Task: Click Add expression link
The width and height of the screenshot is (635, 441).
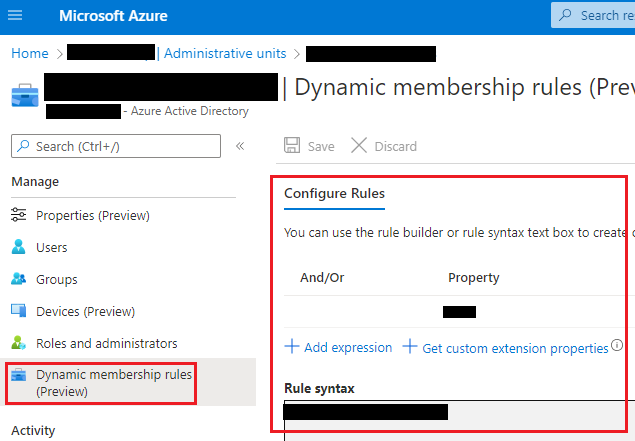Action: pos(348,347)
